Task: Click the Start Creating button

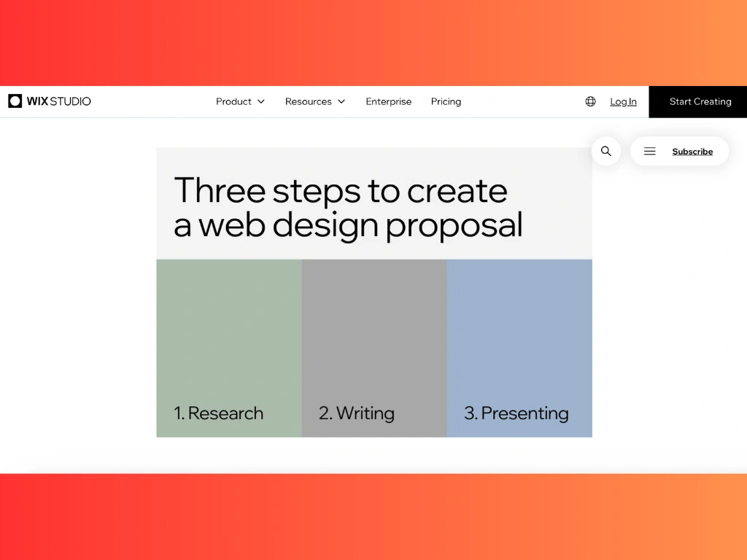Action: [x=698, y=101]
